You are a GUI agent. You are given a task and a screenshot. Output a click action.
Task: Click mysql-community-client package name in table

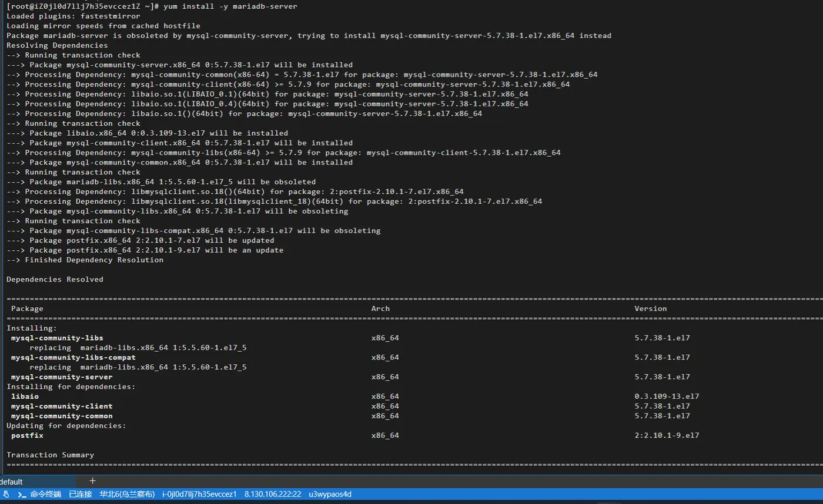62,406
